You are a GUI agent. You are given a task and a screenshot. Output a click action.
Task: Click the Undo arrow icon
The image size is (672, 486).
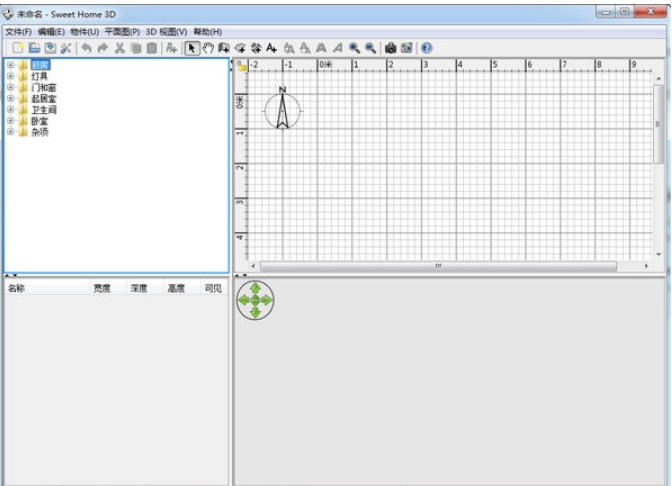pyautogui.click(x=86, y=47)
